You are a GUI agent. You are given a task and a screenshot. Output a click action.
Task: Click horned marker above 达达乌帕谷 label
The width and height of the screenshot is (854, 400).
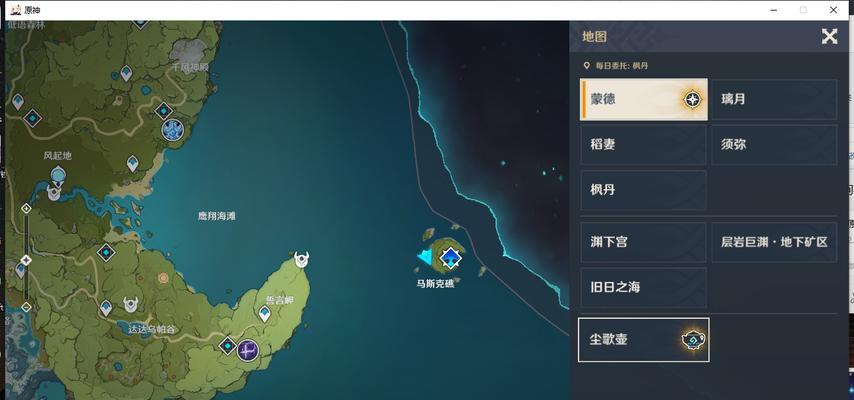click(130, 305)
